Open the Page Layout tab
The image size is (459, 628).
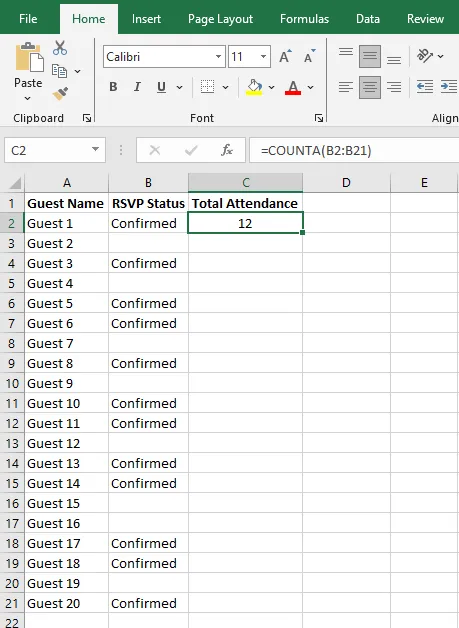(221, 19)
